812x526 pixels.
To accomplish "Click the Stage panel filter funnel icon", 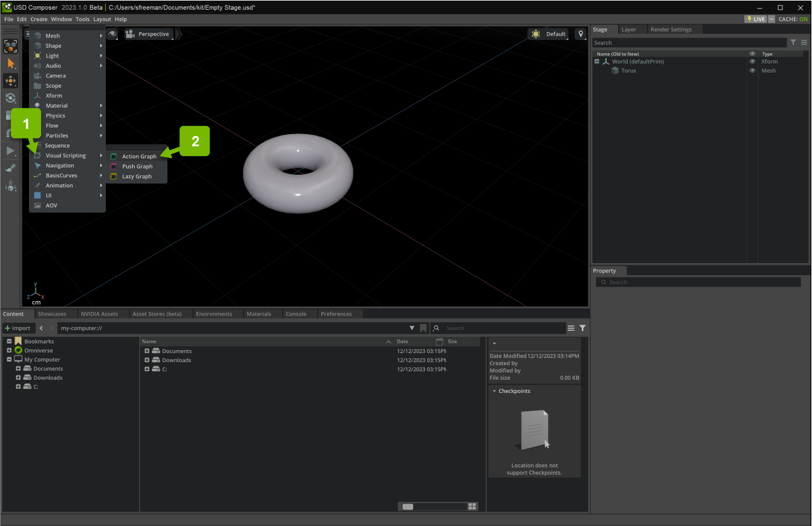I will click(x=793, y=43).
